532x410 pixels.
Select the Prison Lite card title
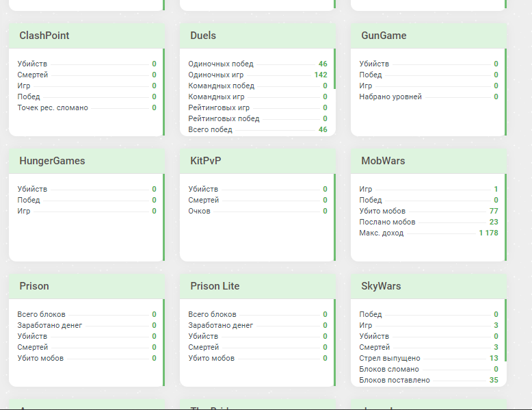215,286
